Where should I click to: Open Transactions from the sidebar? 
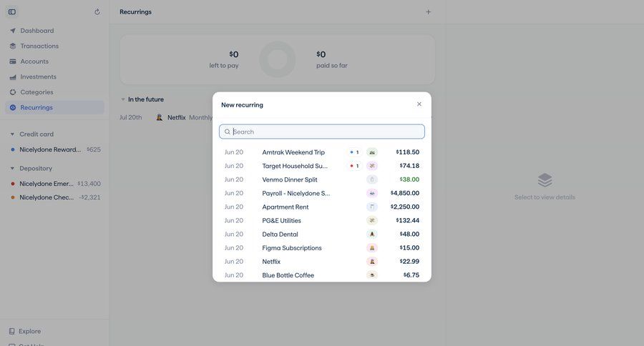[x=54, y=46]
